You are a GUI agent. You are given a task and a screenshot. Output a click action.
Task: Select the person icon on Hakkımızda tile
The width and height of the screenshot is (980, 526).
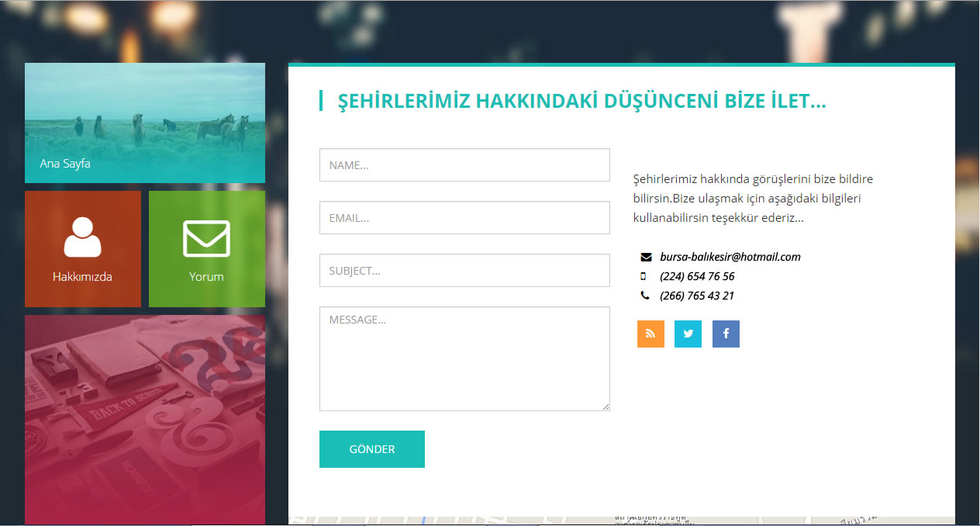(83, 237)
